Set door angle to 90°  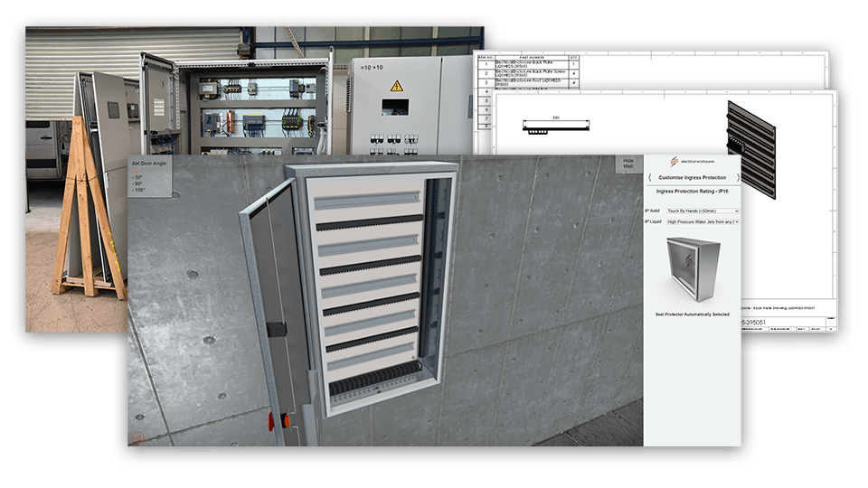(x=138, y=184)
